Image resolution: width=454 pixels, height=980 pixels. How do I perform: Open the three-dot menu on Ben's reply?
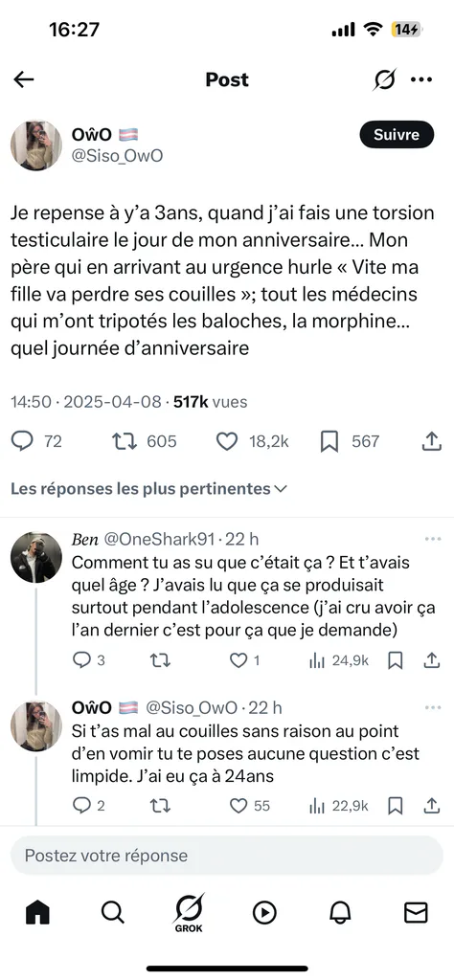[x=433, y=539]
